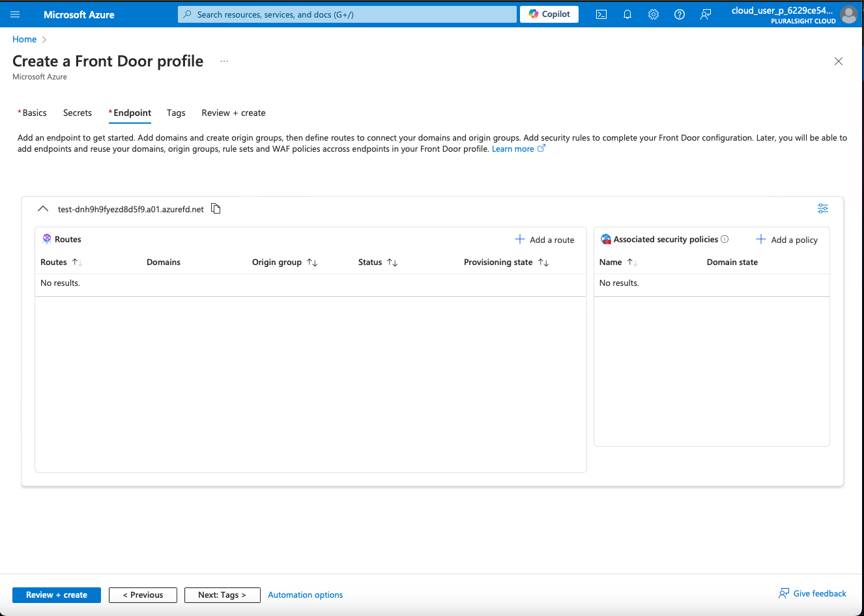Click Add a policy
This screenshot has width=864, height=616.
pyautogui.click(x=786, y=240)
